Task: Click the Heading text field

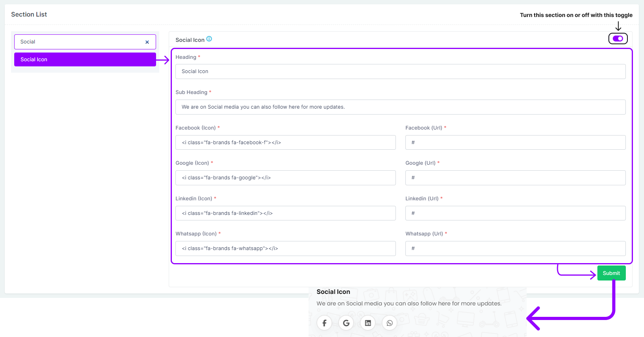Action: coord(400,72)
